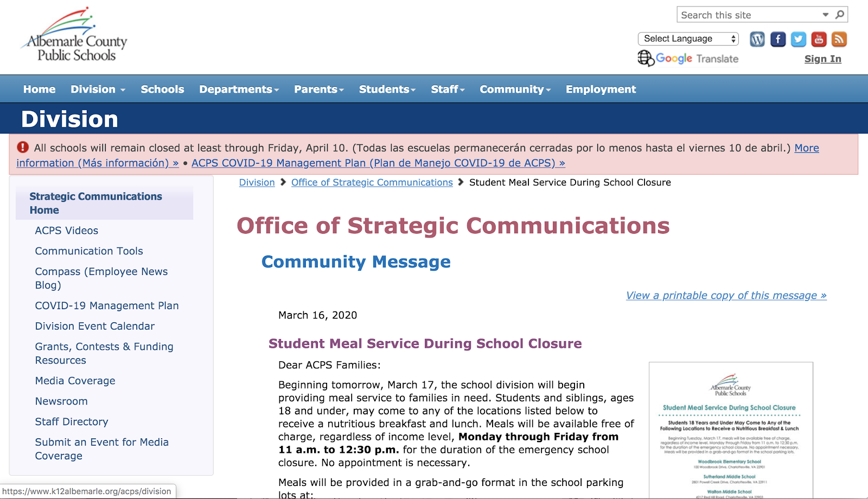Click the Sign In link

(822, 59)
